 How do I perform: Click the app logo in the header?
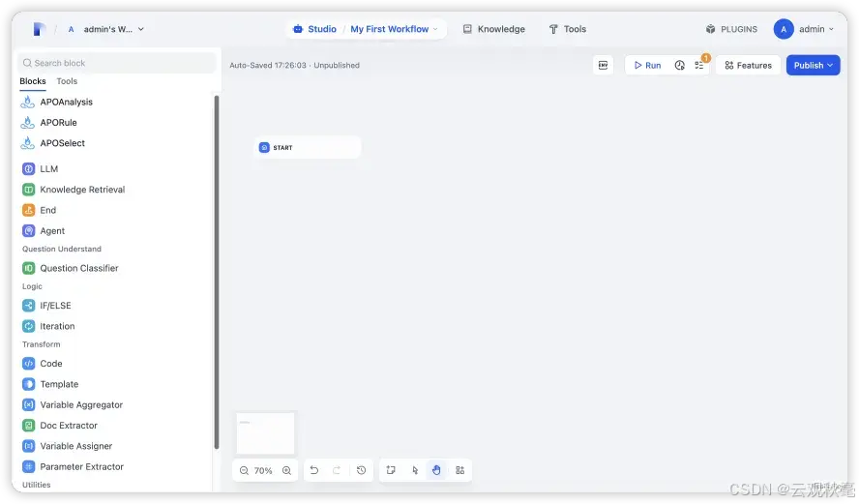(39, 29)
